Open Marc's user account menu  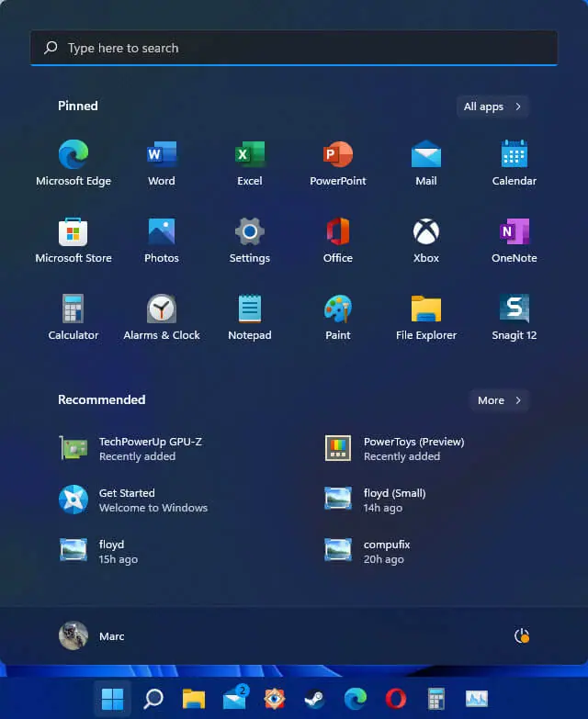92,636
